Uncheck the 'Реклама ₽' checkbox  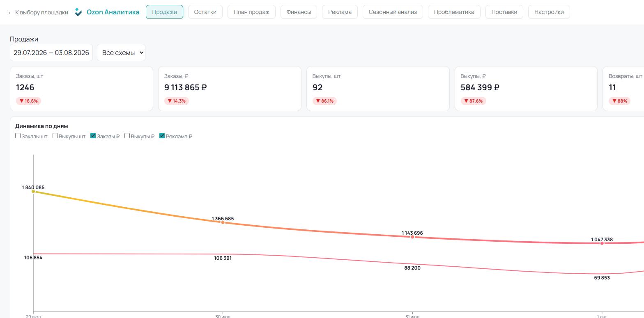162,136
